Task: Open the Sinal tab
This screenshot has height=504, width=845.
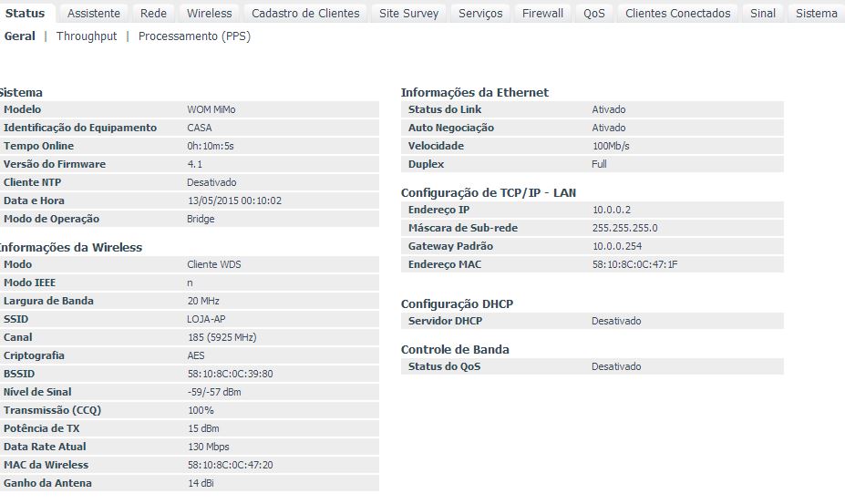Action: [763, 13]
